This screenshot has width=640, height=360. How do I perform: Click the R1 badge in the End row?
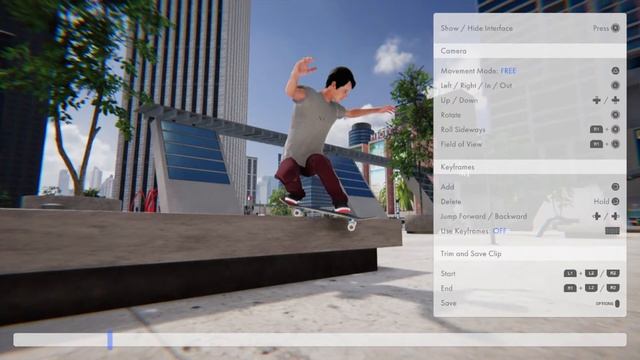click(x=570, y=288)
